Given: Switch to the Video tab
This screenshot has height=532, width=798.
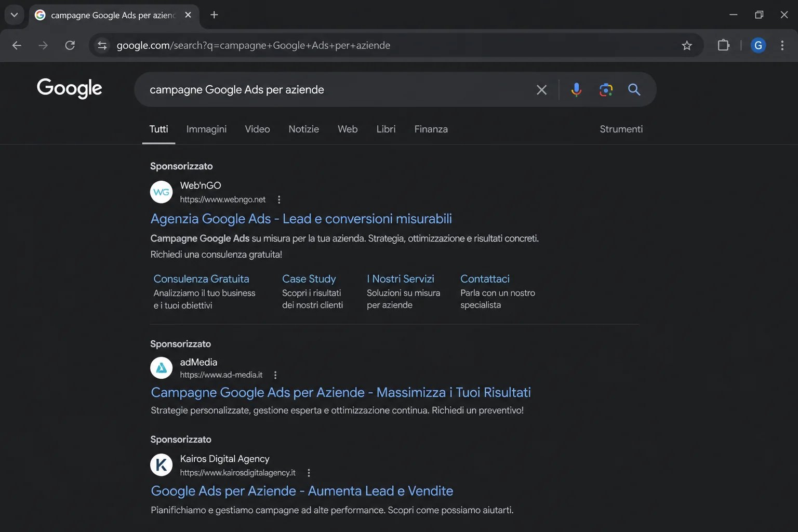Looking at the screenshot, I should coord(257,129).
